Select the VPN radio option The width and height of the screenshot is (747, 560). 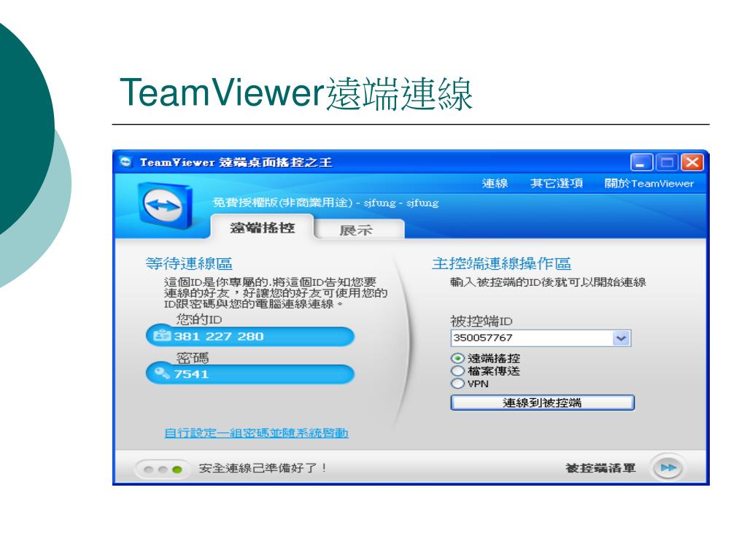(x=457, y=384)
